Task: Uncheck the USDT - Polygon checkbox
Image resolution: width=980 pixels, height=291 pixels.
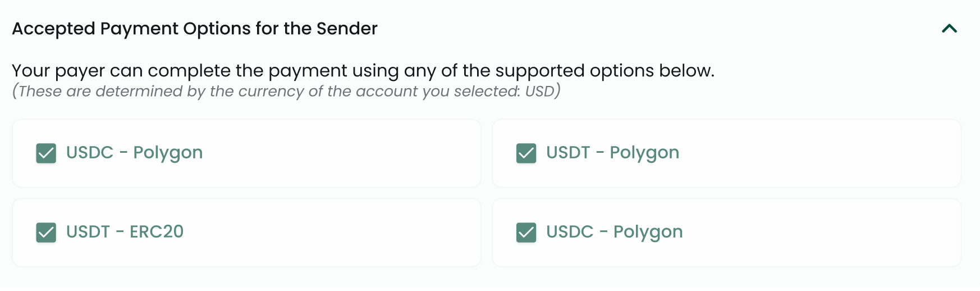Action: tap(526, 153)
